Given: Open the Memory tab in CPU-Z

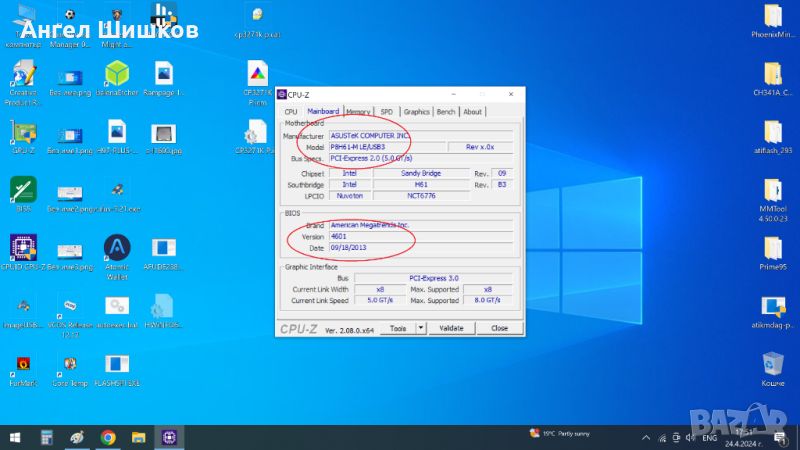Looking at the screenshot, I should (x=358, y=112).
